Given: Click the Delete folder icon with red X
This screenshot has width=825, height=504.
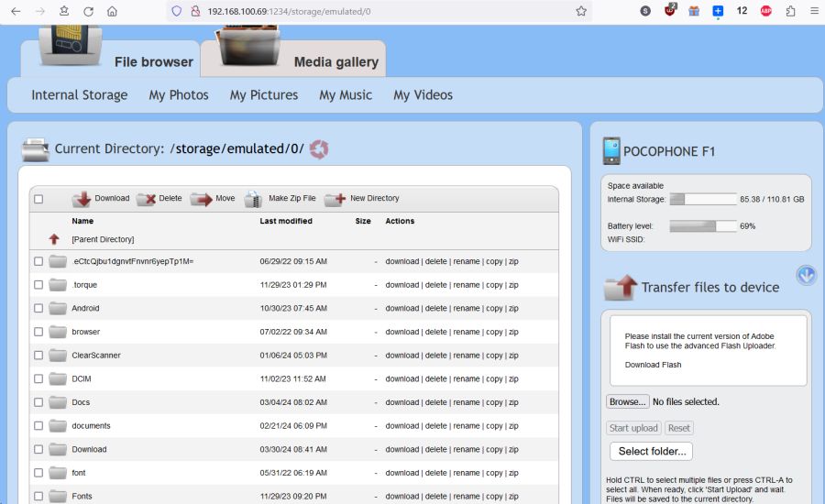Looking at the screenshot, I should click(x=147, y=200).
